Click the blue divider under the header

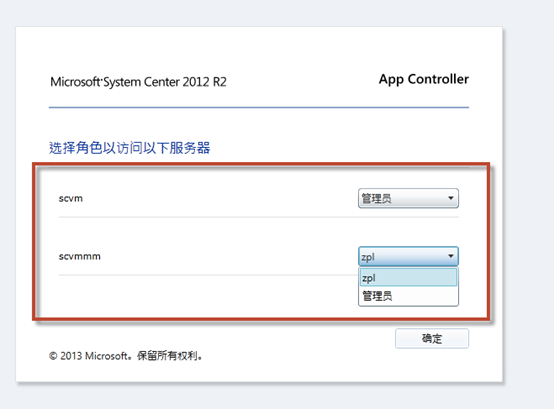point(259,107)
